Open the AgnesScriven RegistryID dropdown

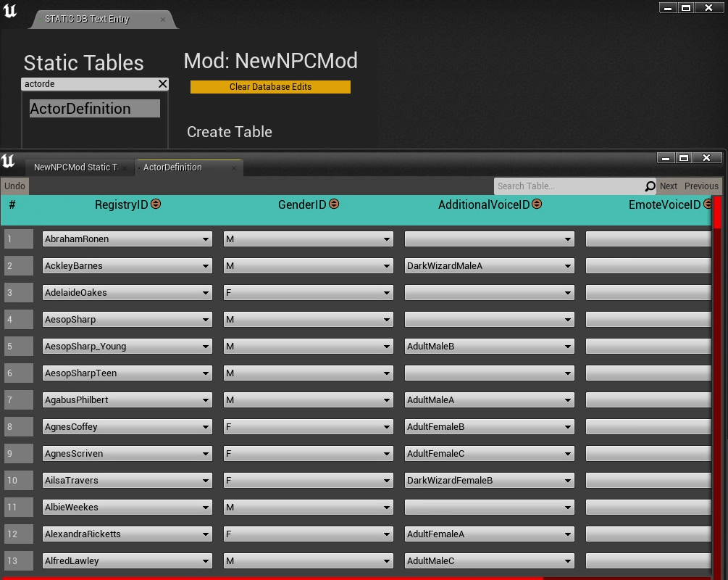tap(127, 454)
